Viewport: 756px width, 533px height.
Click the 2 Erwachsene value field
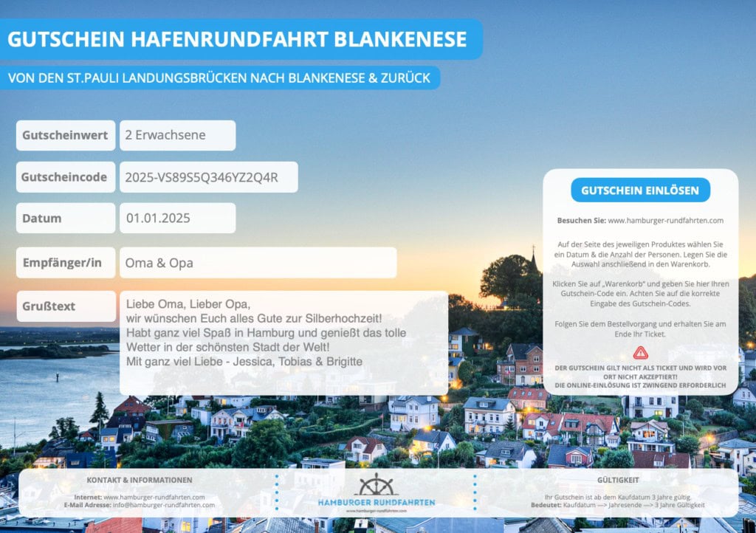[x=177, y=135]
